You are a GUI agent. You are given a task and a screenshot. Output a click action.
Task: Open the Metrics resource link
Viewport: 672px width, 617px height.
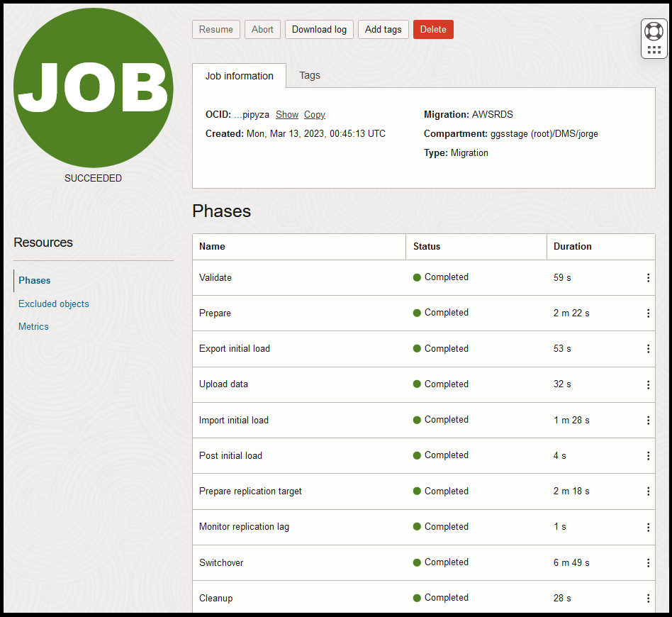point(33,326)
